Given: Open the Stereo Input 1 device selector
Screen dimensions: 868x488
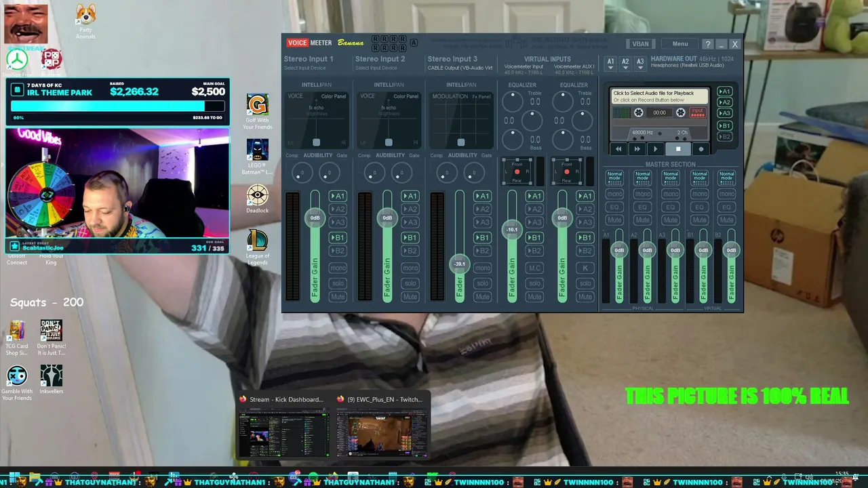Looking at the screenshot, I should click(x=304, y=68).
